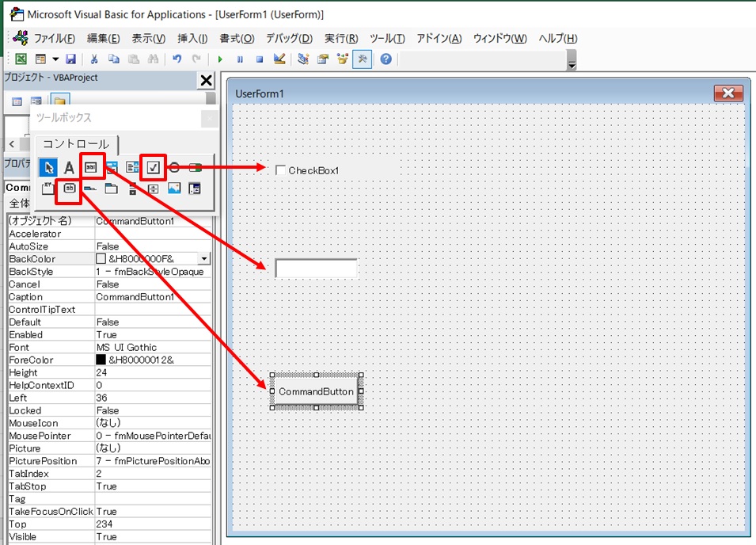Open the insert object dropdown arrow
Viewport: 756px width, 545px height.
55,59
